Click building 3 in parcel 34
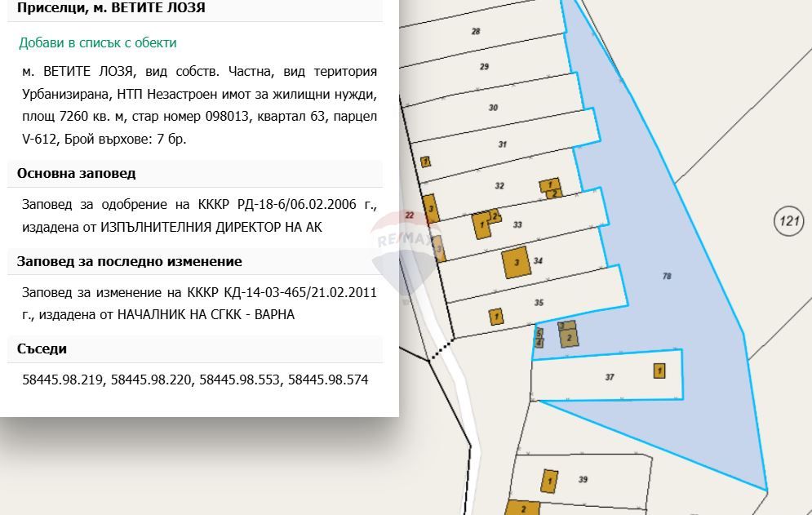 coord(517,262)
